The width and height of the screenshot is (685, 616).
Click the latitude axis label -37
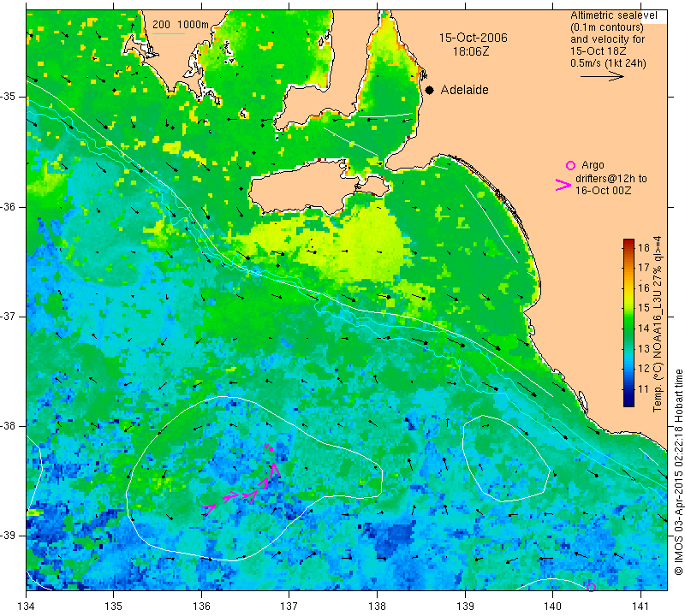coord(9,316)
